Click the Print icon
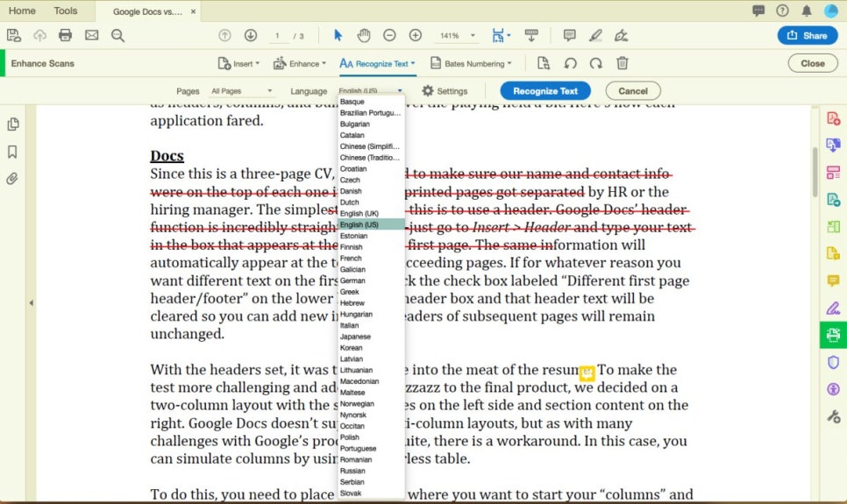Screen dimensions: 847x504 (x=66, y=36)
